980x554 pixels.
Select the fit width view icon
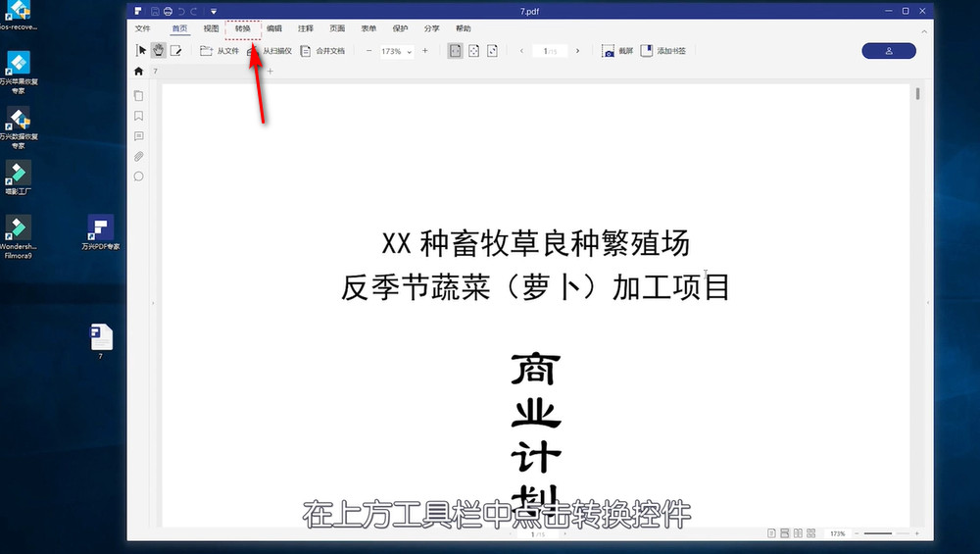pos(455,51)
